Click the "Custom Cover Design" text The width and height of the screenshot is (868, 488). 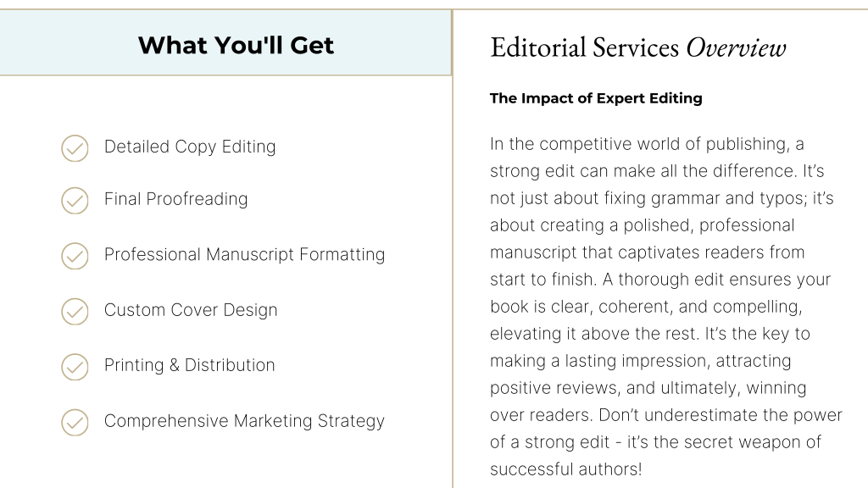tap(191, 310)
